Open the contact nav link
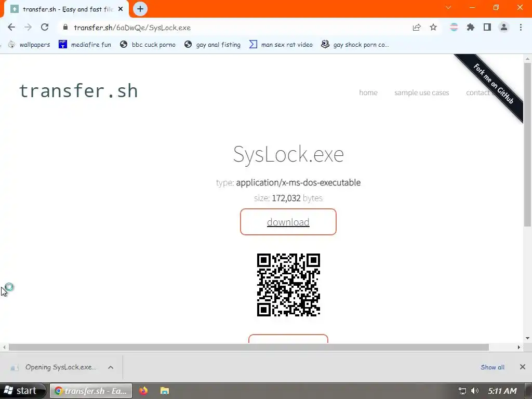The image size is (532, 399). 478,92
